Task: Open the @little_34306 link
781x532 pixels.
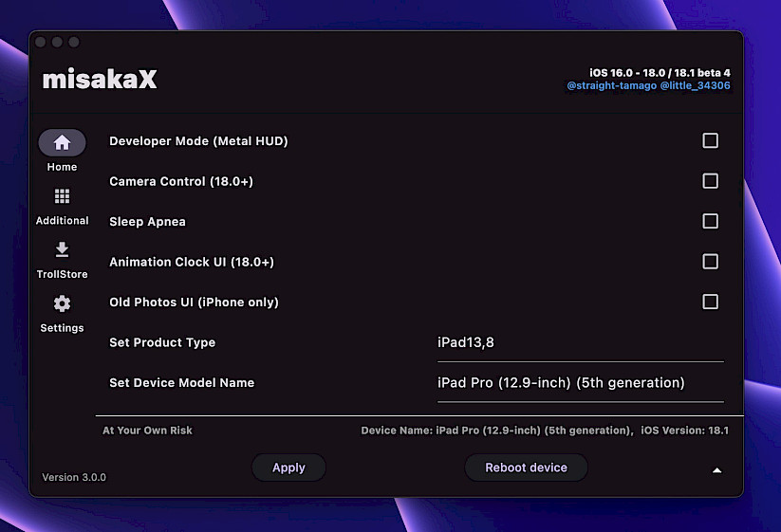Action: click(695, 85)
